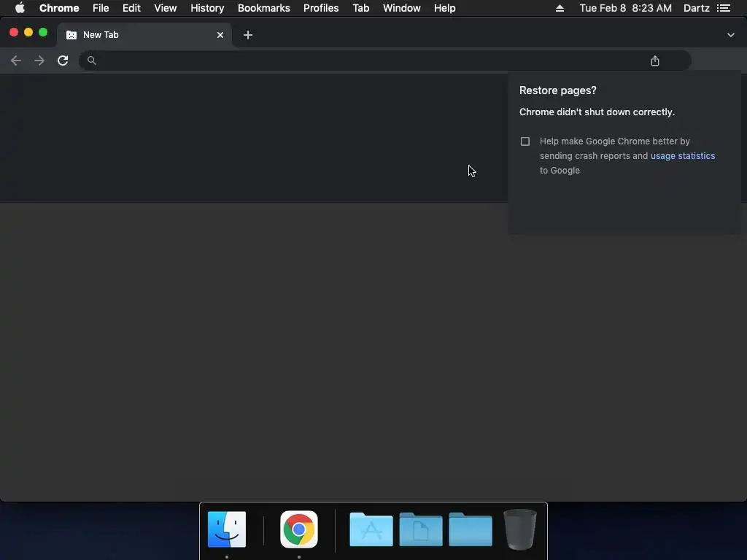Click the green fullscreen window button
Screen dimensions: 747x560
(x=43, y=32)
